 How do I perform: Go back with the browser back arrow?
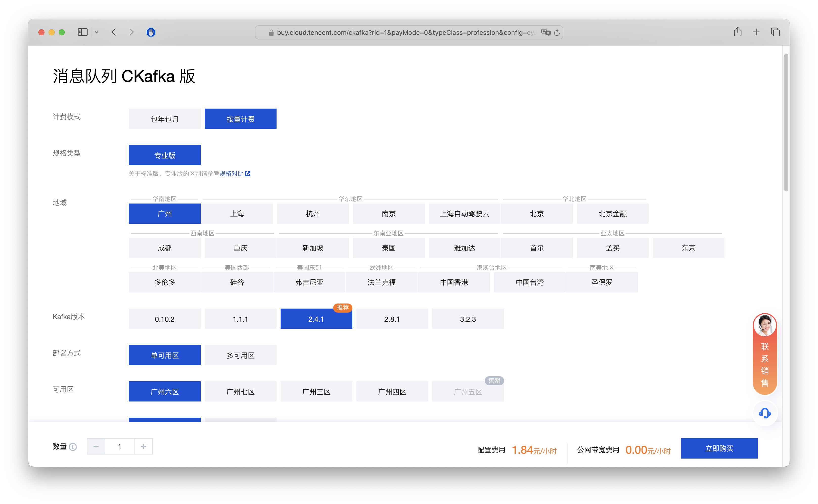114,32
